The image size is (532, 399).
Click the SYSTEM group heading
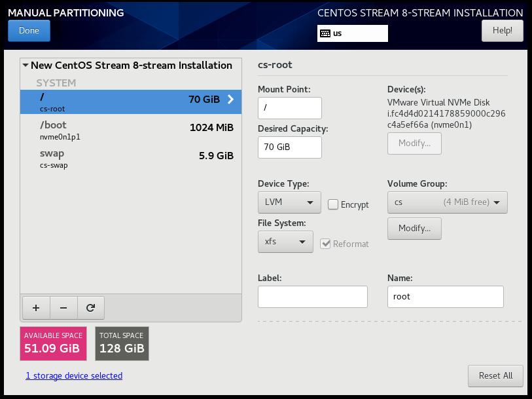click(x=56, y=83)
